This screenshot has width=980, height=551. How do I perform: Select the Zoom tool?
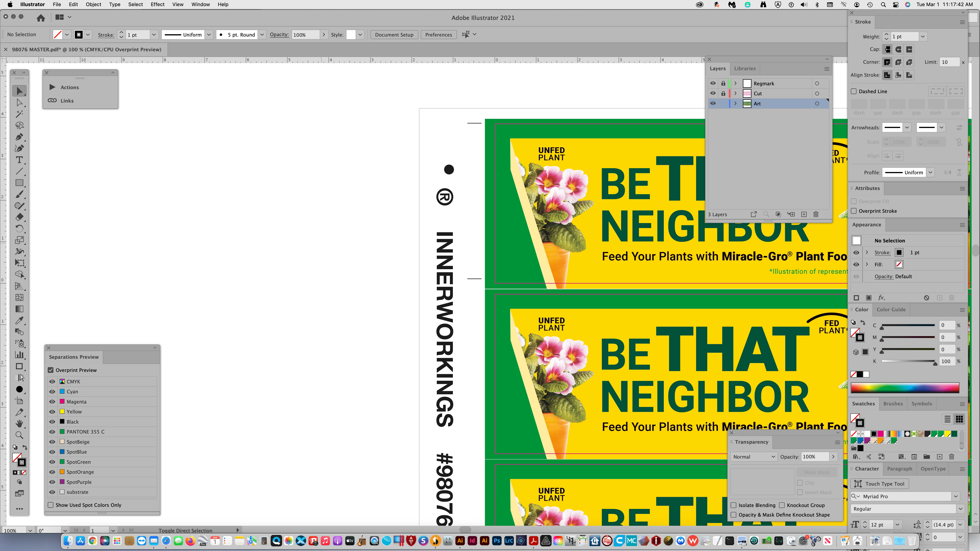click(19, 435)
